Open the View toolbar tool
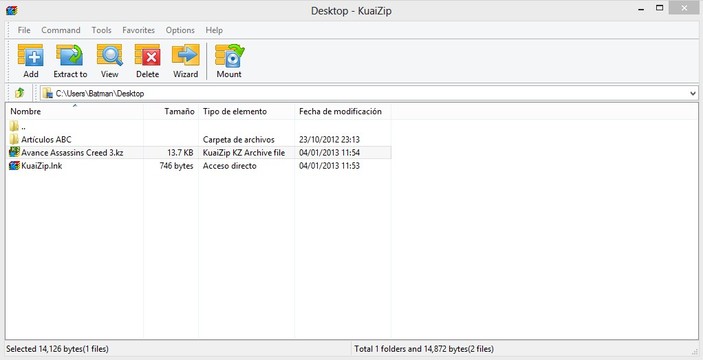This screenshot has width=703, height=360. [x=109, y=61]
